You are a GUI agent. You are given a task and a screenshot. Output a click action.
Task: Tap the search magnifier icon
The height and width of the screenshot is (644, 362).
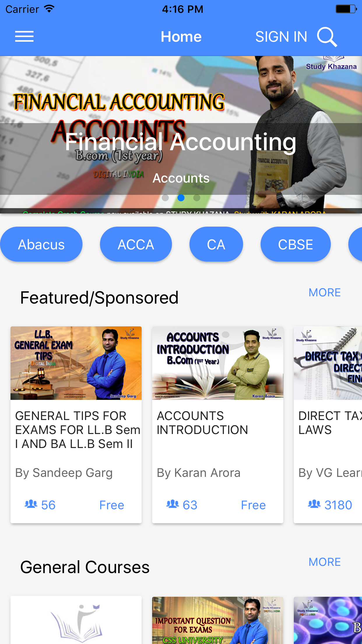click(327, 37)
